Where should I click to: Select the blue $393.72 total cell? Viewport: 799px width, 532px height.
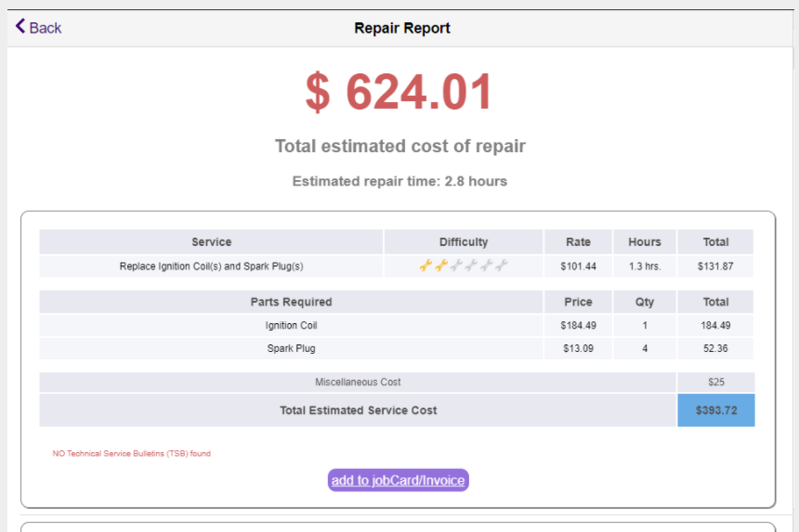pyautogui.click(x=715, y=410)
